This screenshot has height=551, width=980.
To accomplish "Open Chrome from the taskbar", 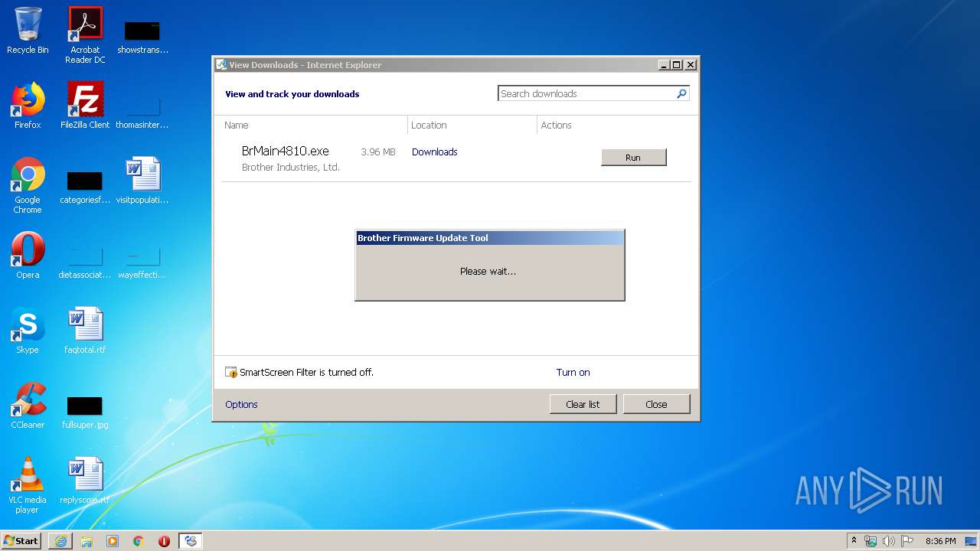I will (139, 541).
